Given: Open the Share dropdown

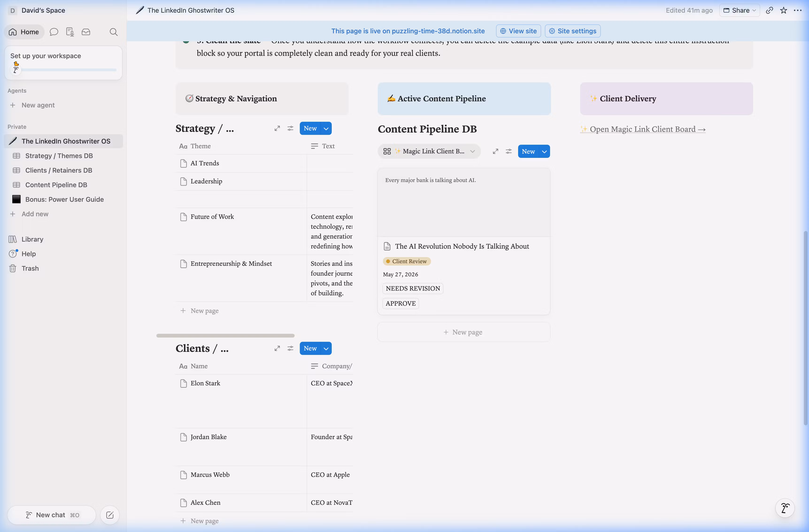Looking at the screenshot, I should (x=739, y=11).
